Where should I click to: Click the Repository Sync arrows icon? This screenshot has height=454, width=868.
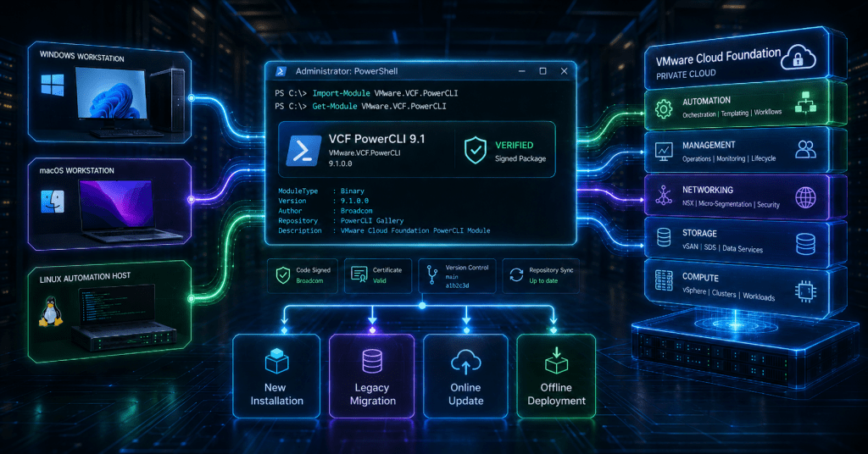tap(516, 274)
